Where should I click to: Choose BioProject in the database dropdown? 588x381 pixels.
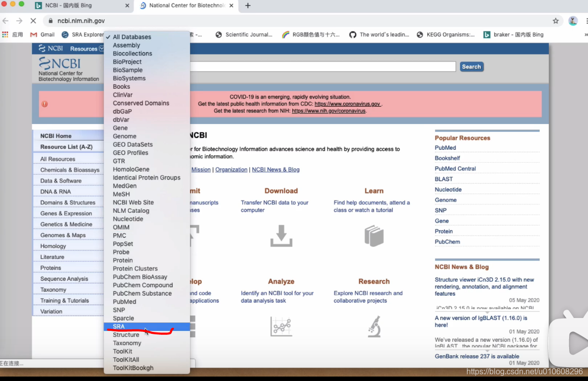146,62
